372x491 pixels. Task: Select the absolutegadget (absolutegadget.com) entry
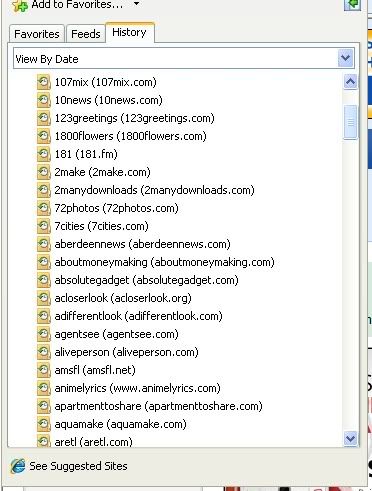click(x=146, y=280)
